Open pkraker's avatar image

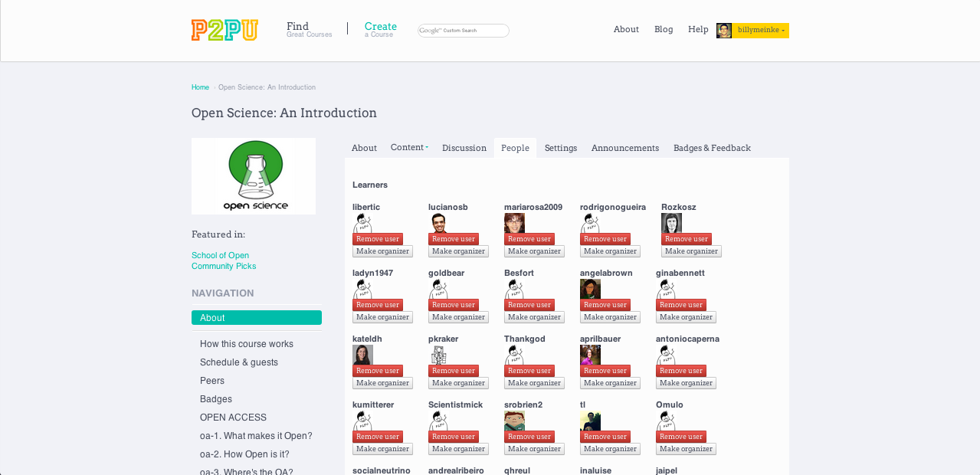pos(438,355)
